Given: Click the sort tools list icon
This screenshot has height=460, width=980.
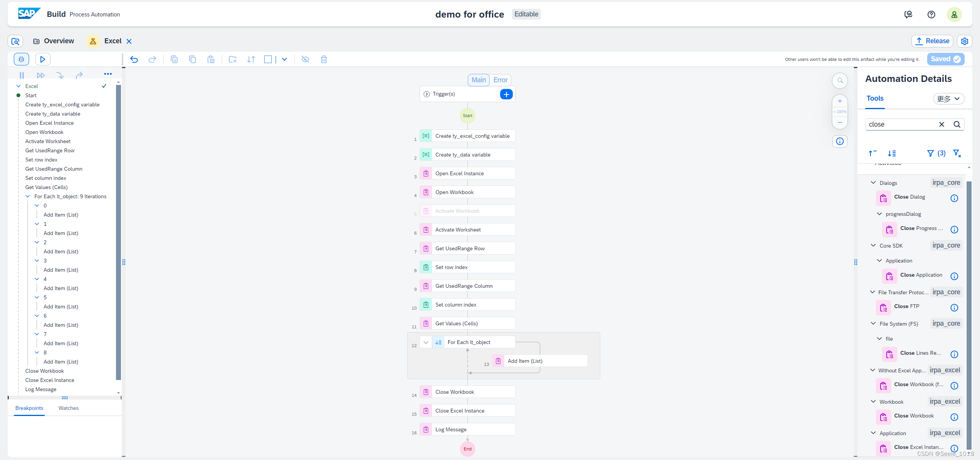Looking at the screenshot, I should 892,153.
